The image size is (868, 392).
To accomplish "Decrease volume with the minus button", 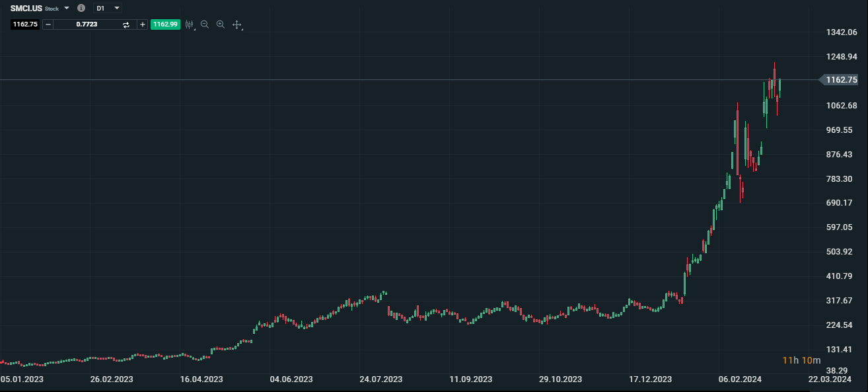I will [x=48, y=24].
